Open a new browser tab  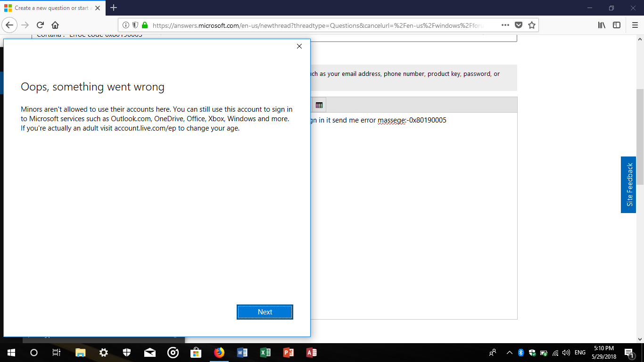coord(114,8)
